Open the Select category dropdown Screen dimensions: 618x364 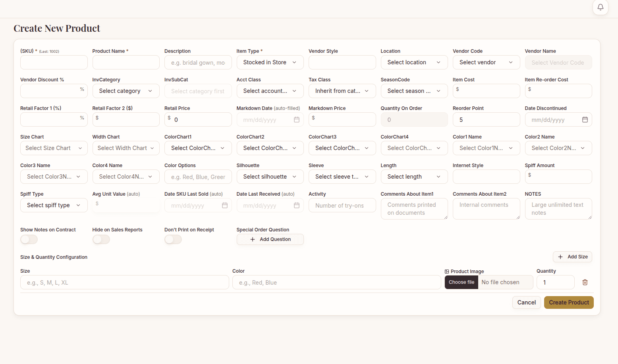click(x=126, y=91)
